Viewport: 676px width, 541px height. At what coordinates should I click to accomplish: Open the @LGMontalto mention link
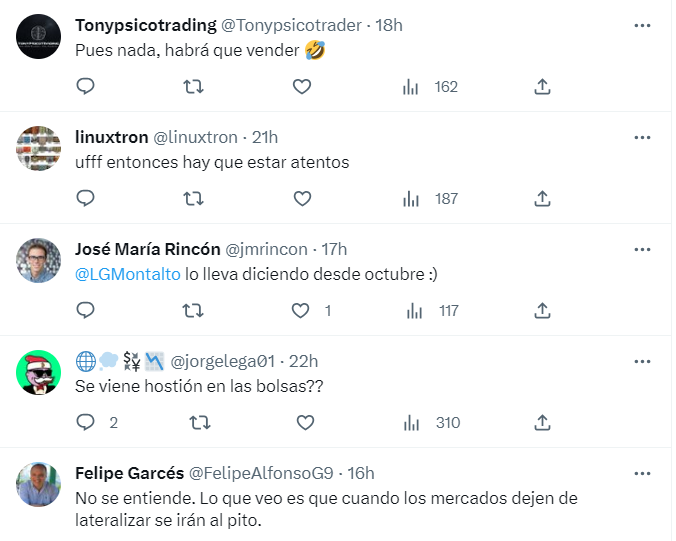point(128,274)
